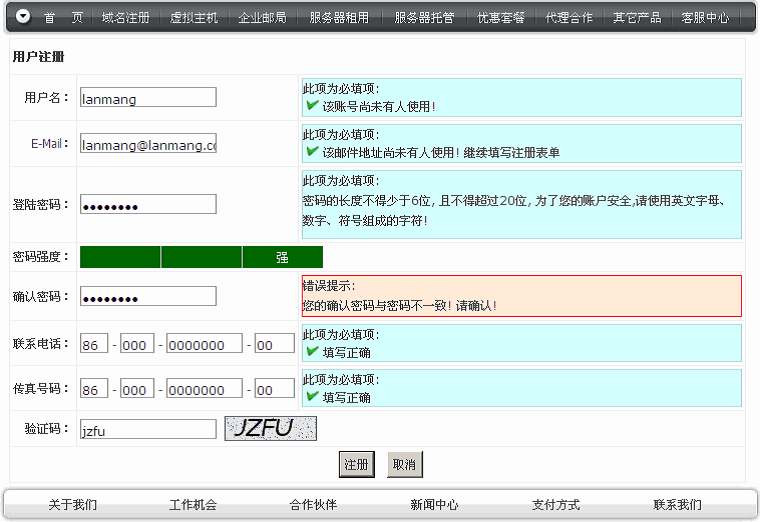Click the 联系电话 extension field 00
Screen dimensions: 760x522
point(275,344)
